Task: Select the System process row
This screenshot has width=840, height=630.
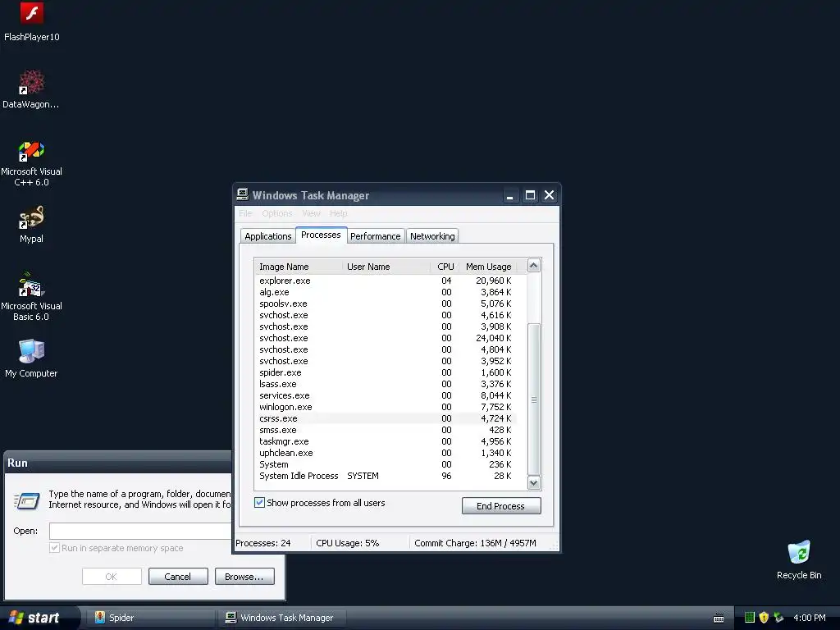Action: 386,464
